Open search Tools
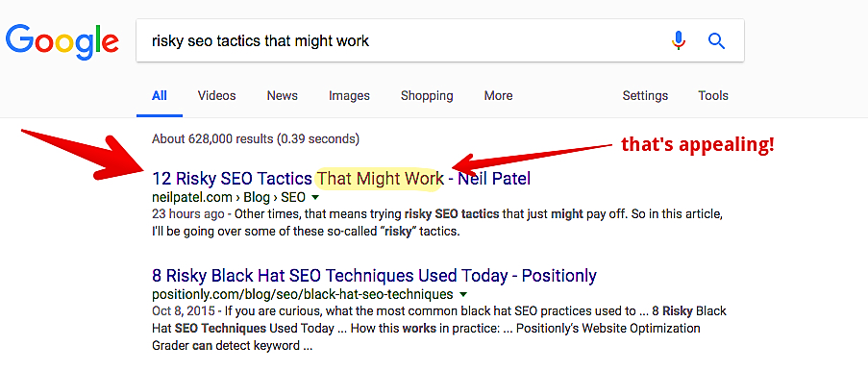The image size is (868, 371). coord(713,96)
